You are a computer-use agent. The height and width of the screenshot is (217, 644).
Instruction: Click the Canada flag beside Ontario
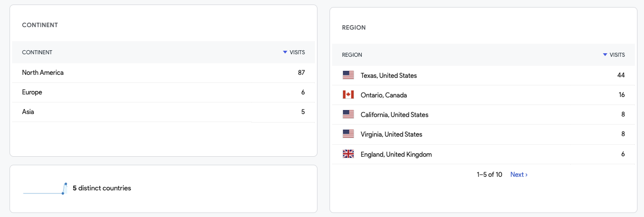click(348, 95)
